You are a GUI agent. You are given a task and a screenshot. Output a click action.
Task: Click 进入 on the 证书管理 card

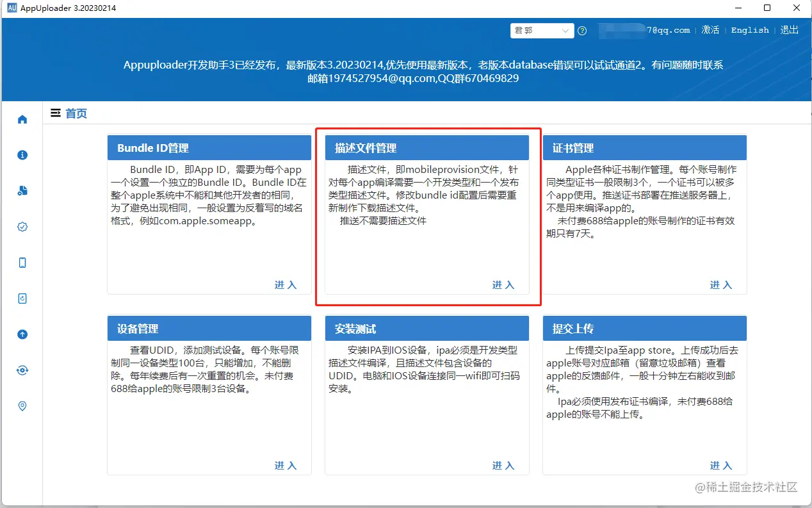[721, 285]
